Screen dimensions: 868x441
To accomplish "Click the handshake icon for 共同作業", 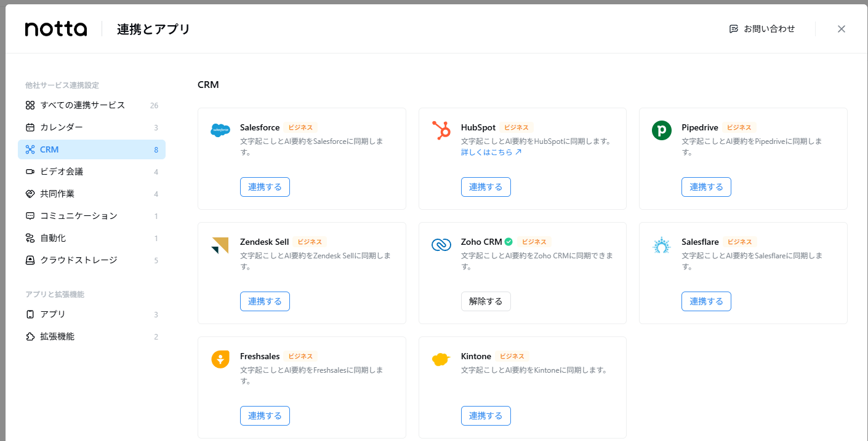I will point(30,194).
